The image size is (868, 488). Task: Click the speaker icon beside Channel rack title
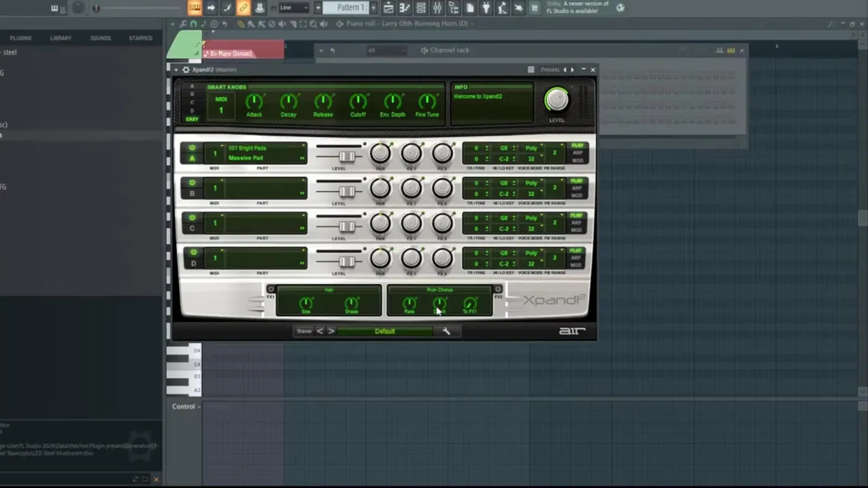point(424,50)
